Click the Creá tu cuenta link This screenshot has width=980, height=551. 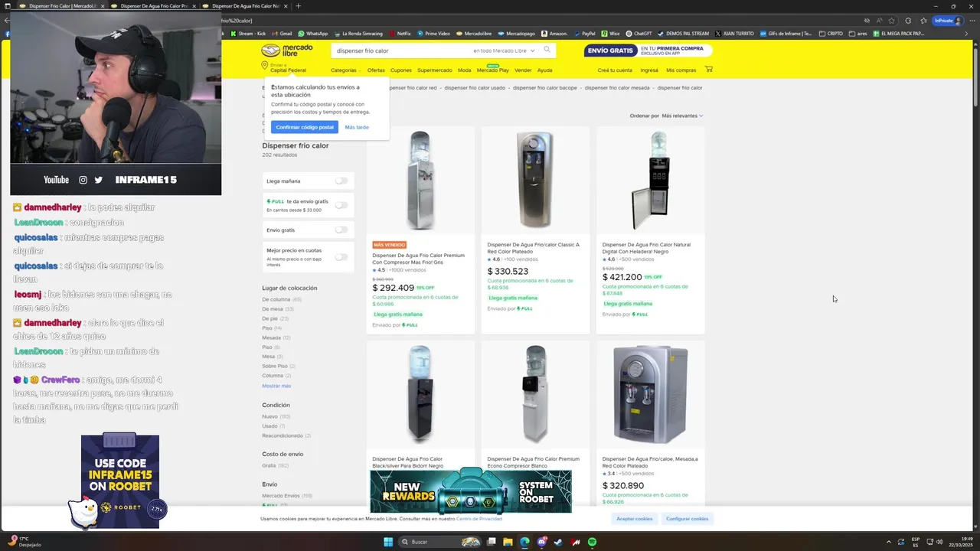click(615, 70)
